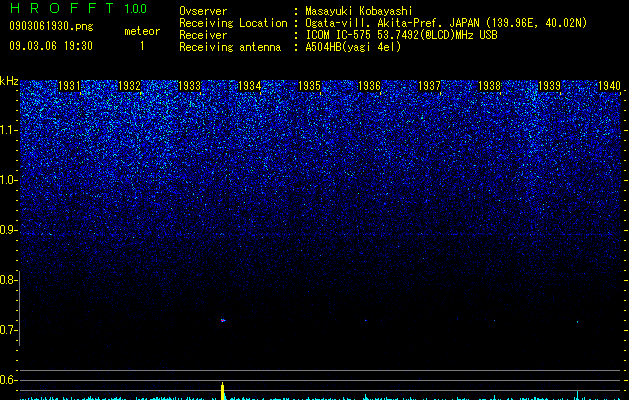Click the 1940 time marker label
The height and width of the screenshot is (400, 629).
(609, 86)
